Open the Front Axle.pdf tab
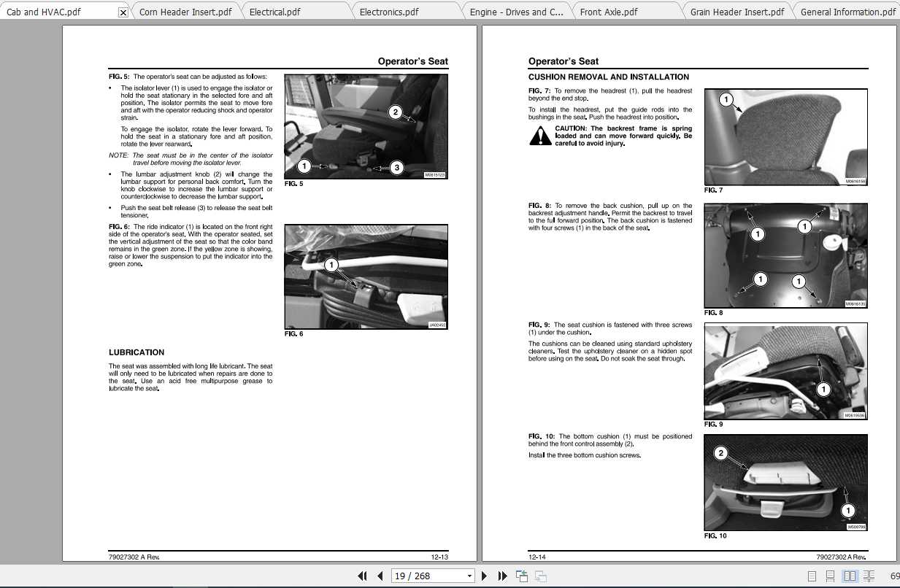The width and height of the screenshot is (900, 588). point(609,12)
